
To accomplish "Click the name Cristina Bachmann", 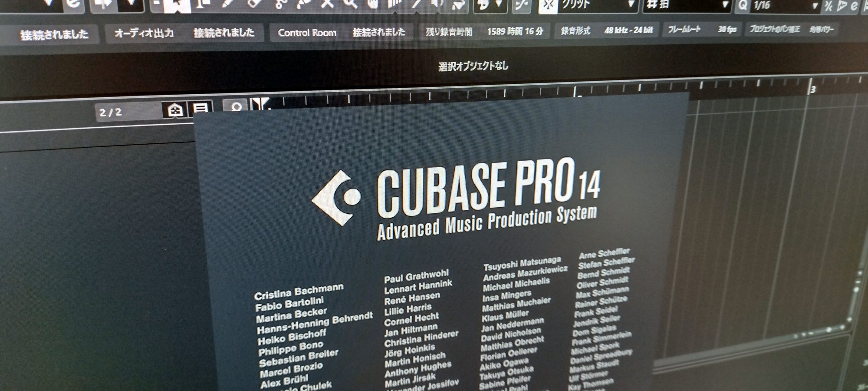I will tap(299, 292).
